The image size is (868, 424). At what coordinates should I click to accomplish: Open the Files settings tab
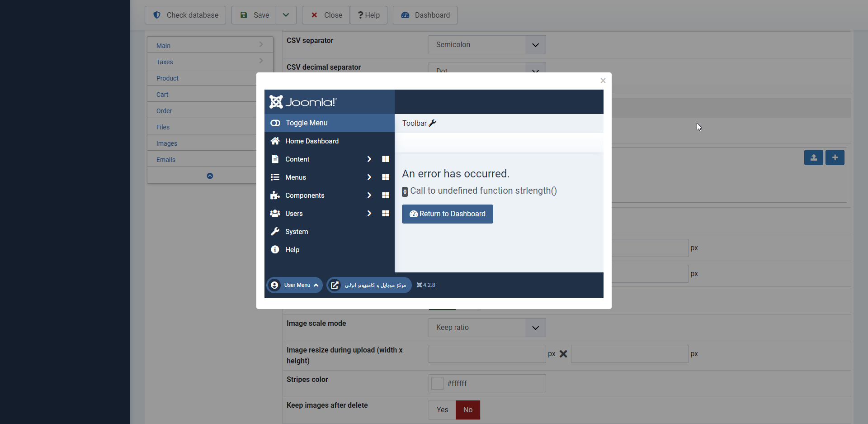pos(202,126)
